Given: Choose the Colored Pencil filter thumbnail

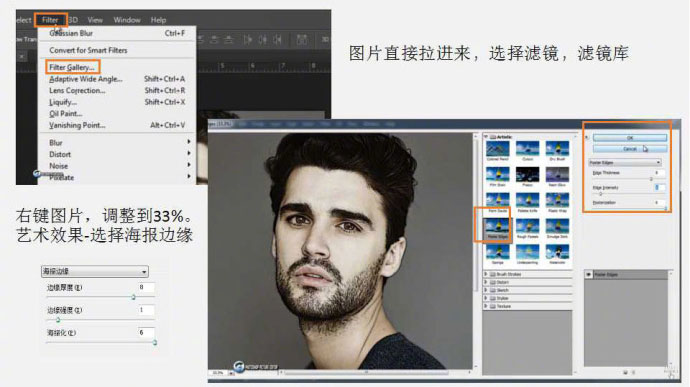Looking at the screenshot, I should point(498,149).
